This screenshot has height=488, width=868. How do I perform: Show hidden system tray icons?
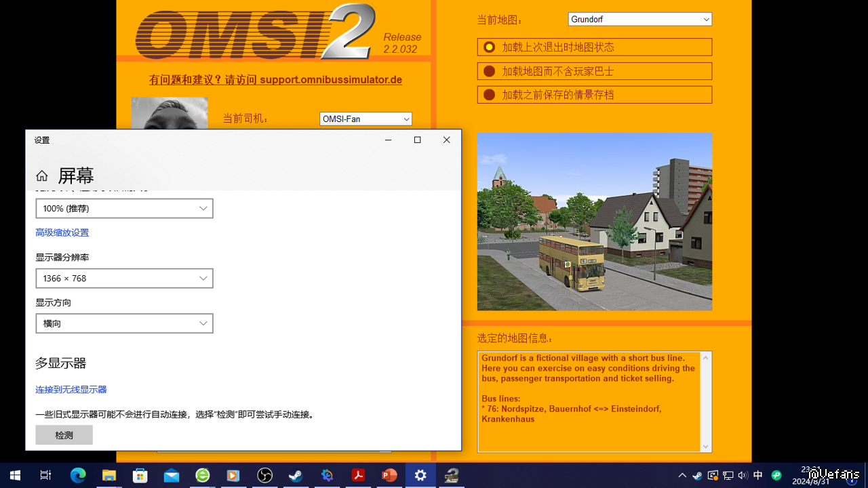point(682,475)
